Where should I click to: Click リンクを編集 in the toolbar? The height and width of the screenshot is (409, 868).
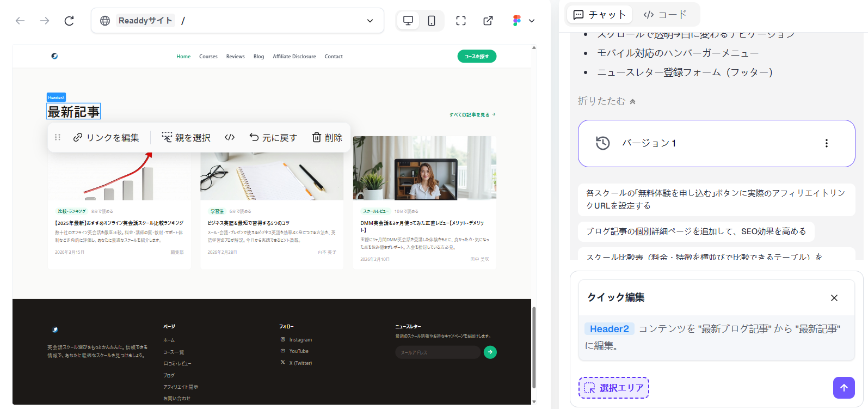[106, 138]
